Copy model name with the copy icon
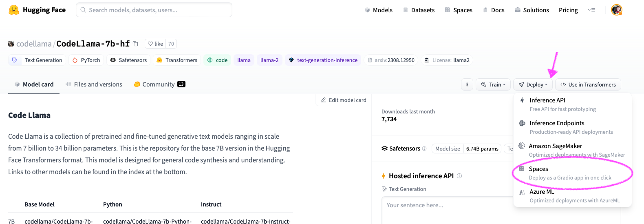Image resolution: width=644 pixels, height=224 pixels. pos(136,44)
